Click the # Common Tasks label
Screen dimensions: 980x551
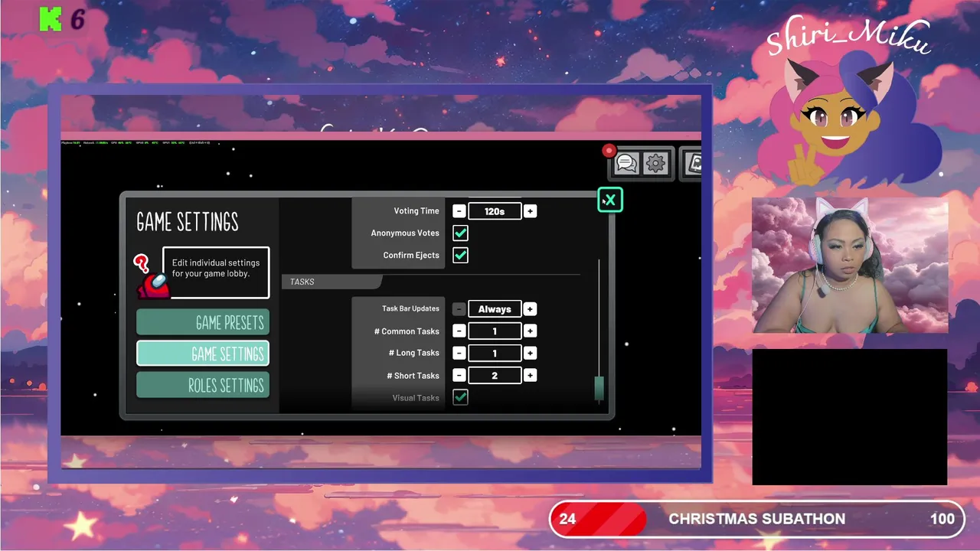tap(407, 331)
